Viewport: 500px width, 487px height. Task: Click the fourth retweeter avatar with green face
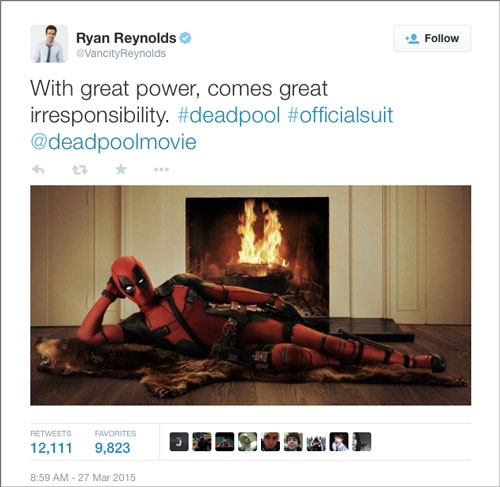tap(247, 442)
